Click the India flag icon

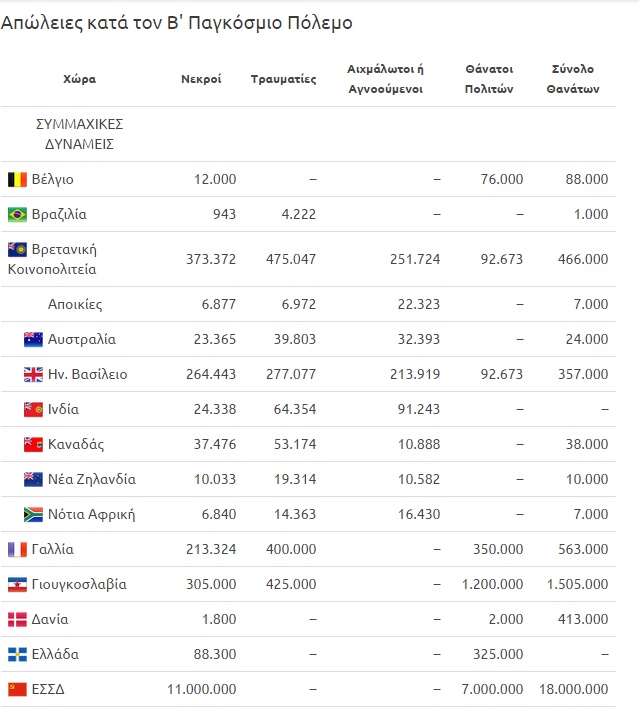click(33, 409)
